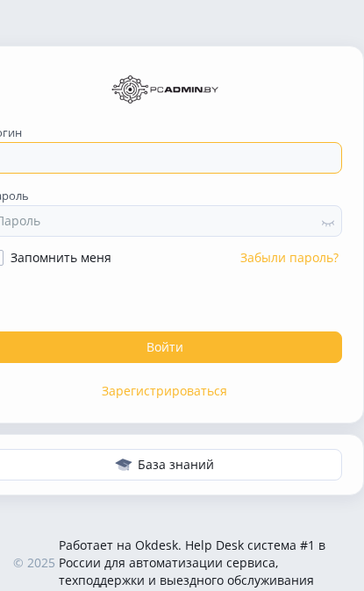Focus the Логин input field
This screenshot has width=364, height=591.
click(x=170, y=158)
